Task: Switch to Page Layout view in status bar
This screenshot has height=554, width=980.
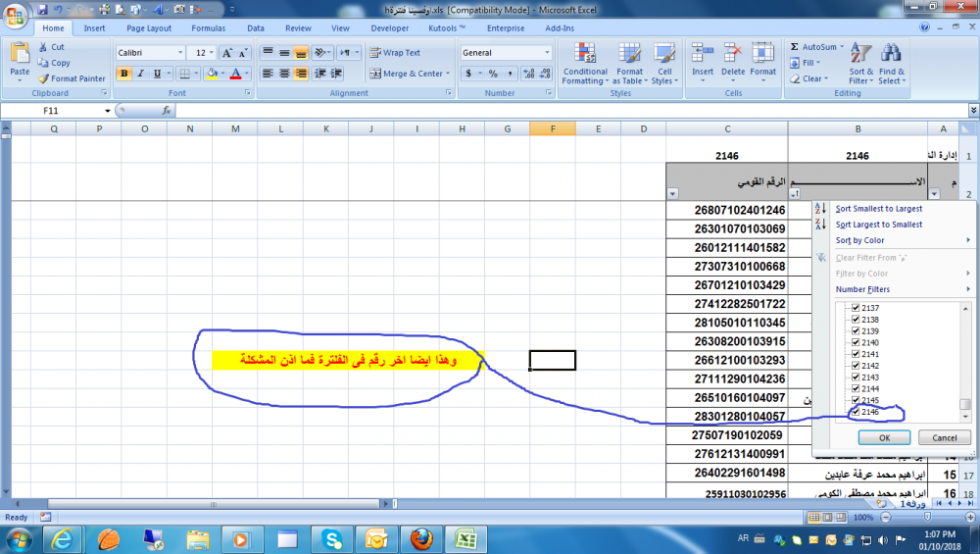Action: point(827,517)
